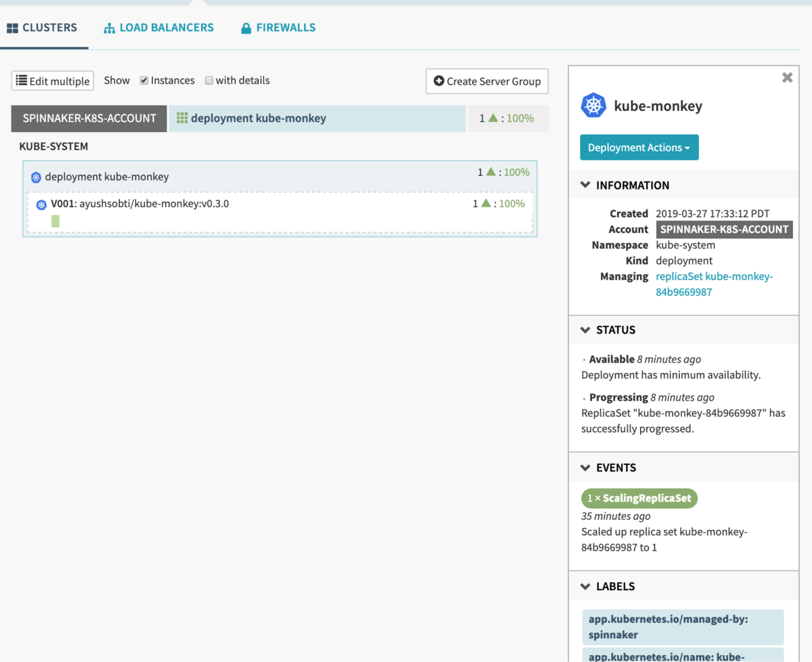
Task: Click the Created timestamp 2019-03-27 17:33:12 PDT
Action: point(713,213)
